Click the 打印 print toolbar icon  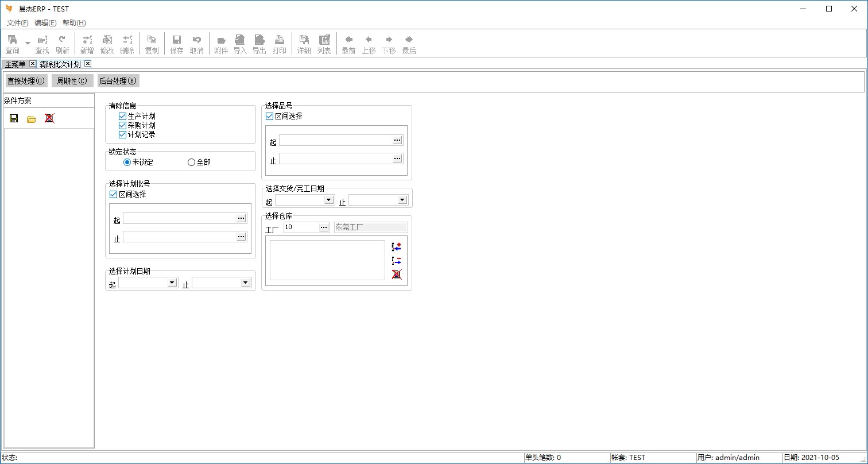(x=280, y=44)
